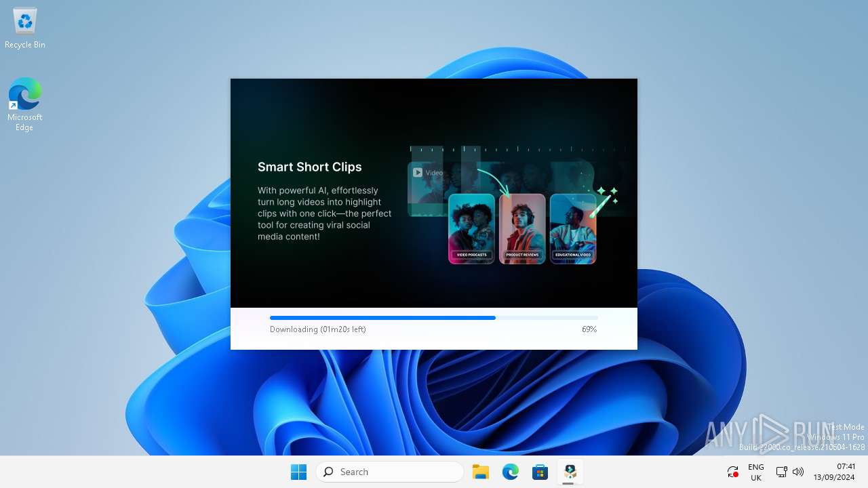Screen dimensions: 868x488
Task: Click the sync status tray icon
Action: [x=732, y=472]
